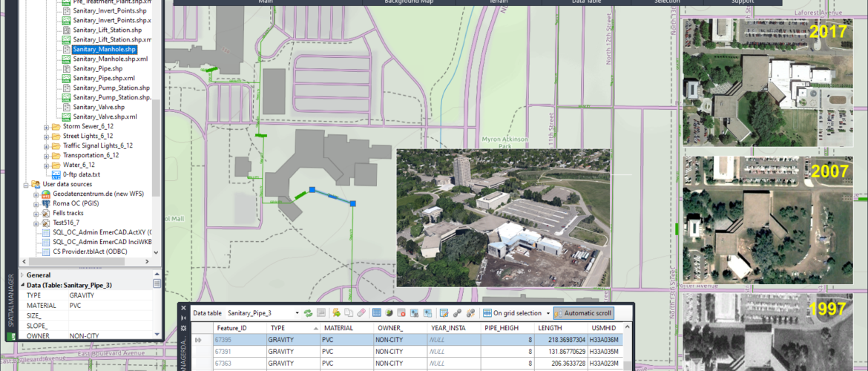Expand the Storm Sewer_6_12 folder
This screenshot has height=371, width=868.
point(47,127)
